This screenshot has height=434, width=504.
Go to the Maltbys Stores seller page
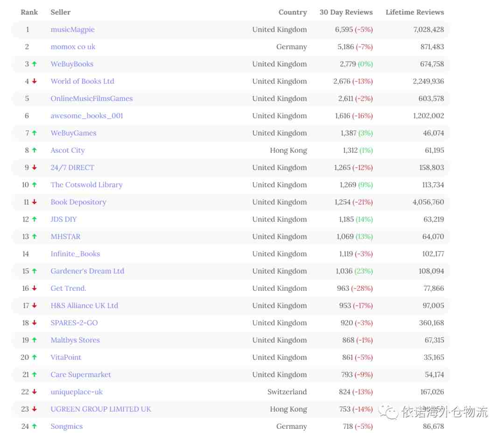(75, 340)
